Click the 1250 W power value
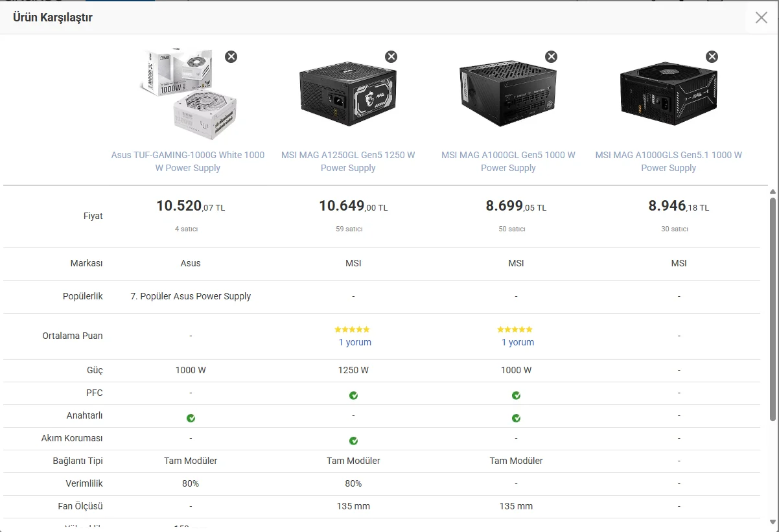Image resolution: width=779 pixels, height=532 pixels. coord(353,370)
